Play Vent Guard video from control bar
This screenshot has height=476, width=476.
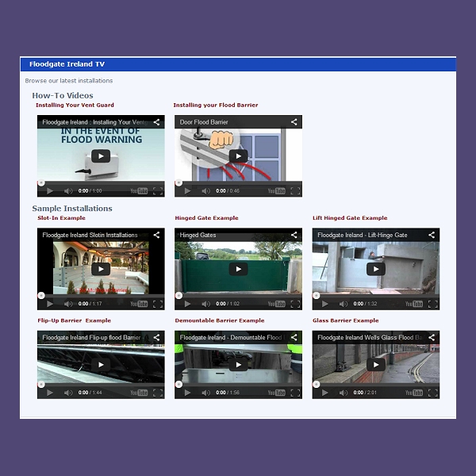(x=50, y=191)
